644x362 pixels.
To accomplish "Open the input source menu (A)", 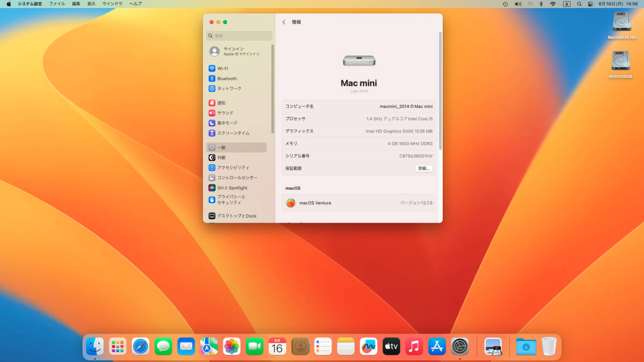I will click(567, 4).
